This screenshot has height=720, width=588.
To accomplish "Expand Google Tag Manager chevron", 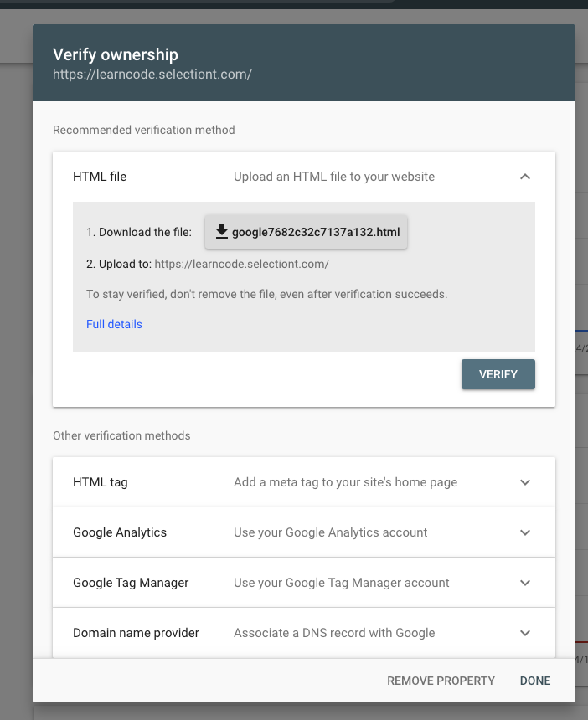I will 525,583.
